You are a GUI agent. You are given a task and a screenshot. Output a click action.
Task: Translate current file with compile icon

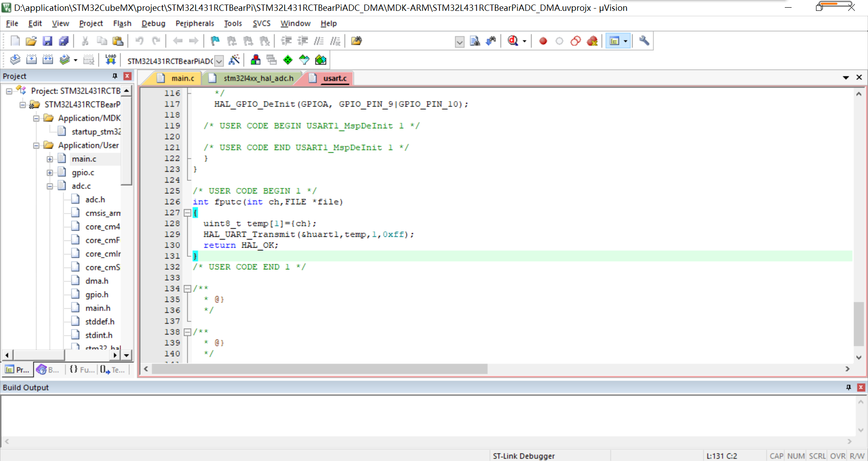click(15, 60)
